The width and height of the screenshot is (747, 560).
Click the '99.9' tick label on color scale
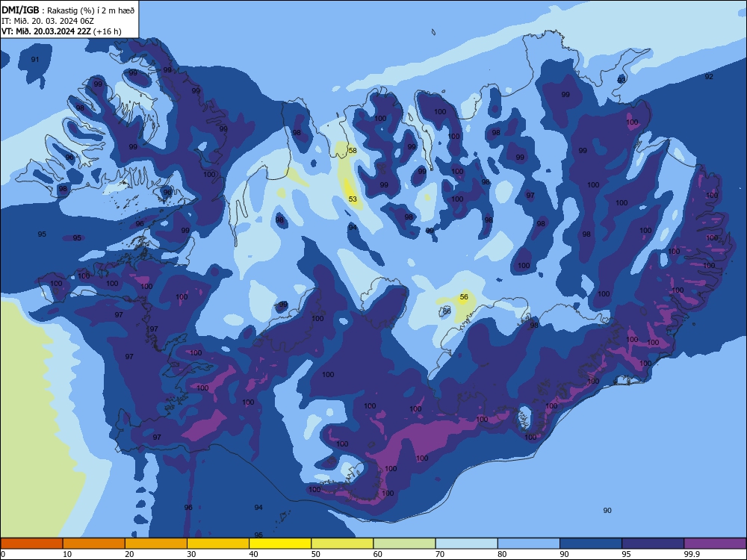coord(692,554)
